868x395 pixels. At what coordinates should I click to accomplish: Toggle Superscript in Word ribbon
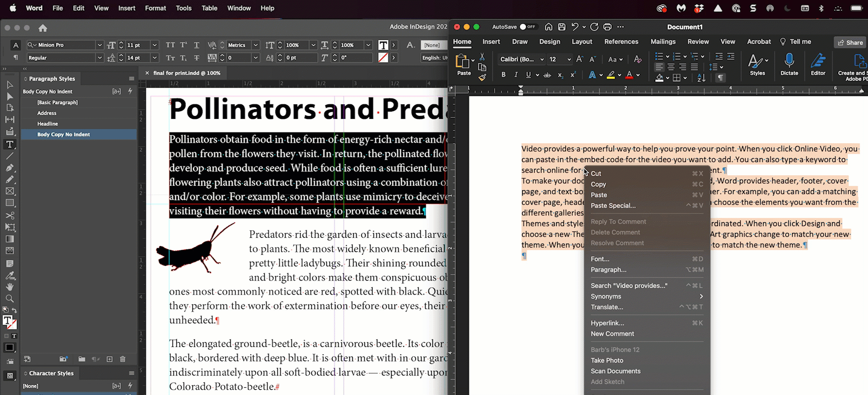[x=573, y=75]
